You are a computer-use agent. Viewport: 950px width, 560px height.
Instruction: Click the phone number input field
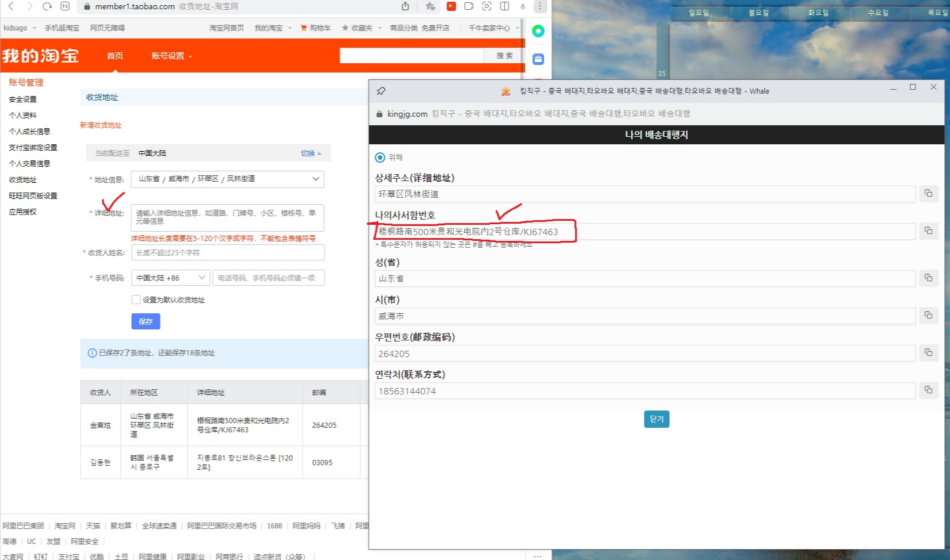(268, 278)
